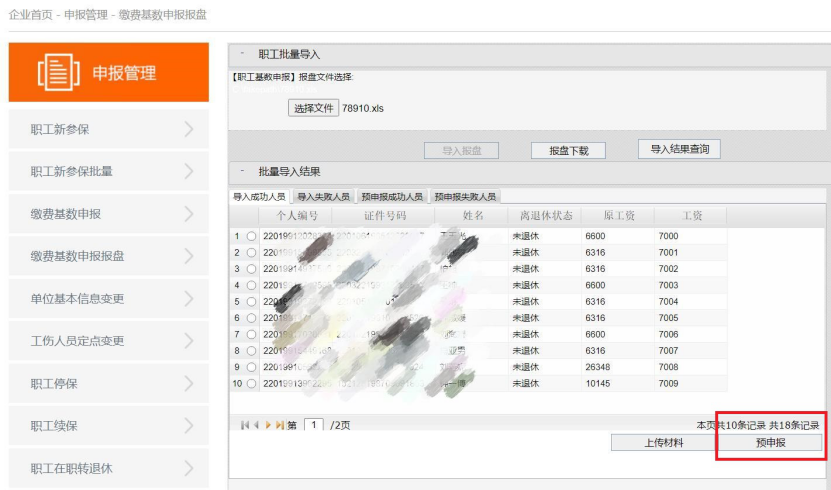Click 上传材料 button

[663, 443]
